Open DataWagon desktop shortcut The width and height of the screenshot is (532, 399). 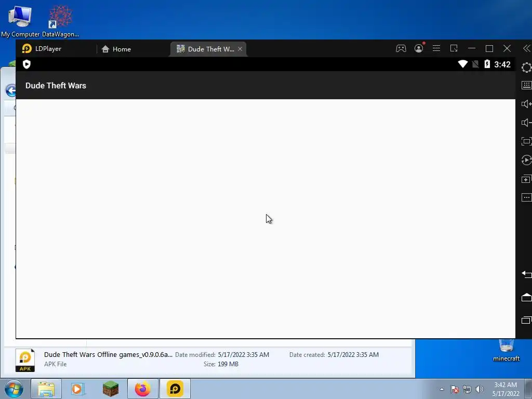pyautogui.click(x=60, y=21)
